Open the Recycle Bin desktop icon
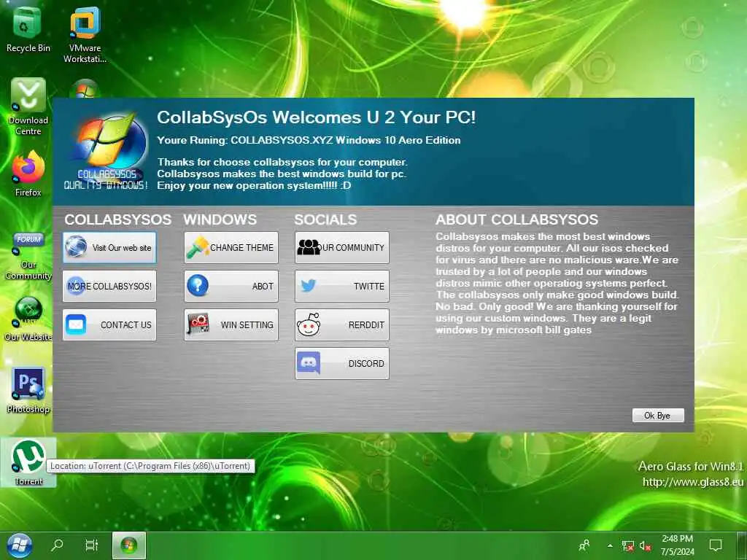The height and width of the screenshot is (560, 747). pyautogui.click(x=28, y=29)
